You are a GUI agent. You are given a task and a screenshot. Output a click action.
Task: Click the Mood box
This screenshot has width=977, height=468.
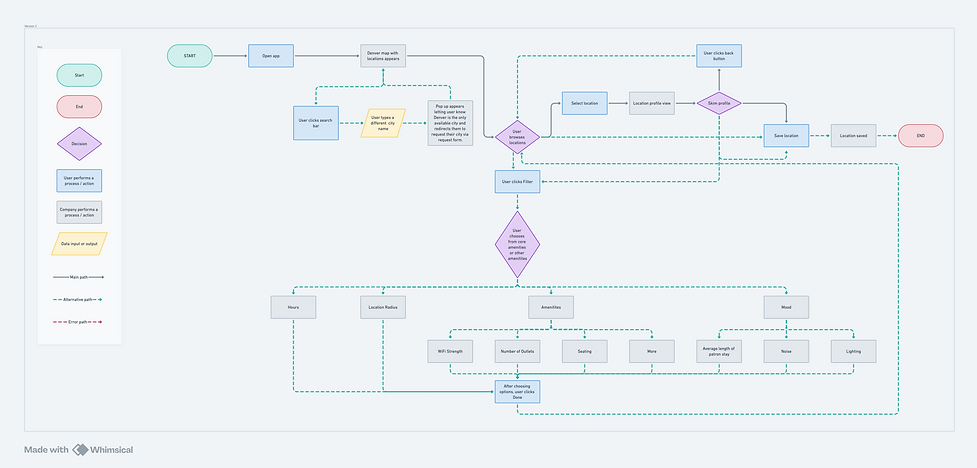coord(786,307)
